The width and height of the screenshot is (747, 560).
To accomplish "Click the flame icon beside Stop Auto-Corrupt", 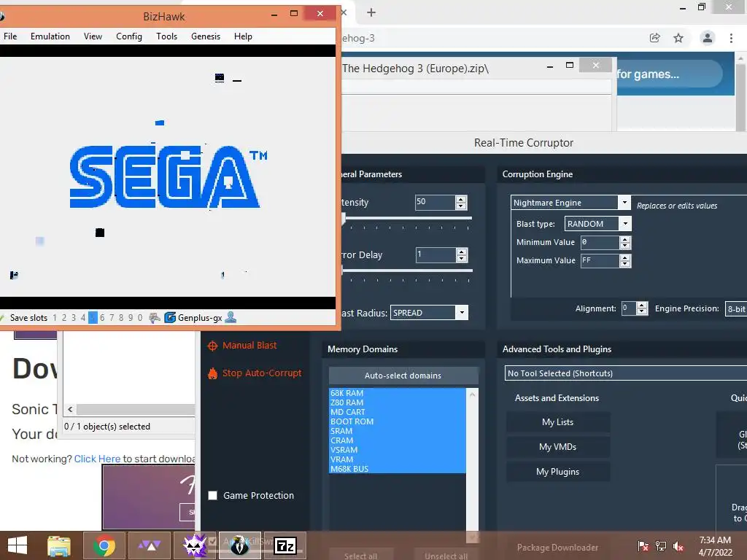I will (212, 373).
